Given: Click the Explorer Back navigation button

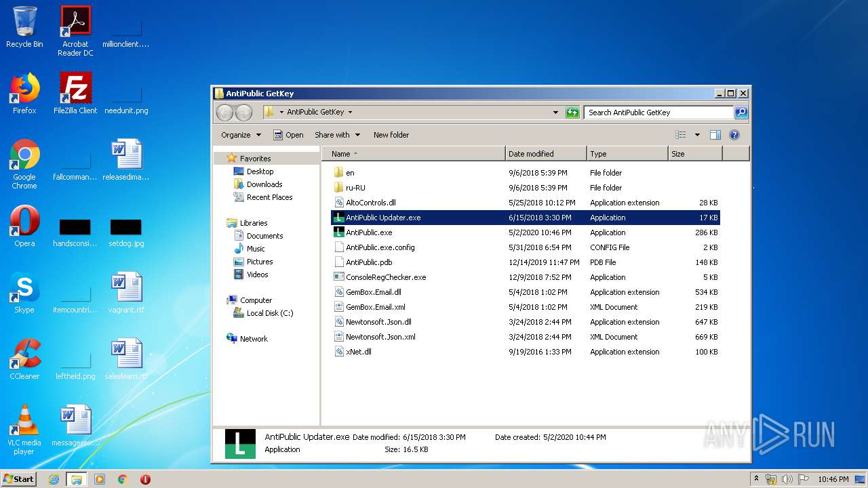Looking at the screenshot, I should click(x=225, y=113).
